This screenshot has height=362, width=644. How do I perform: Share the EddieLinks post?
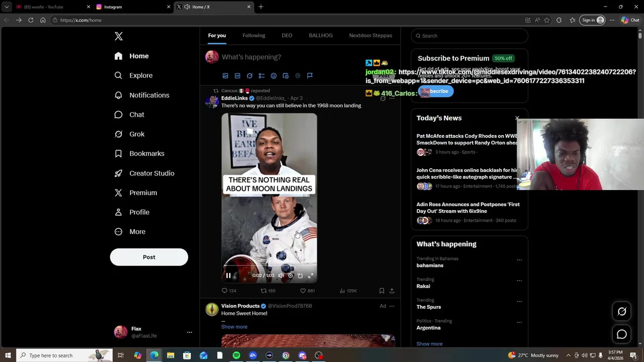point(392,291)
